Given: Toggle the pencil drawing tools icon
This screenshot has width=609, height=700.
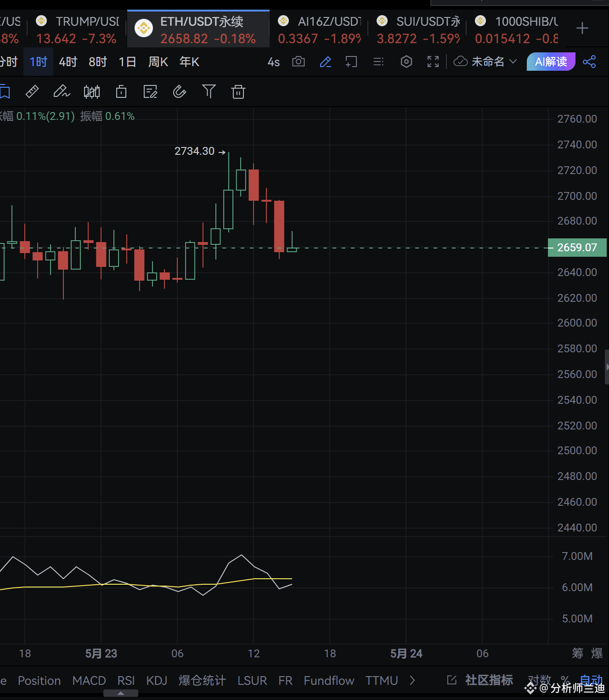Looking at the screenshot, I should (x=325, y=62).
